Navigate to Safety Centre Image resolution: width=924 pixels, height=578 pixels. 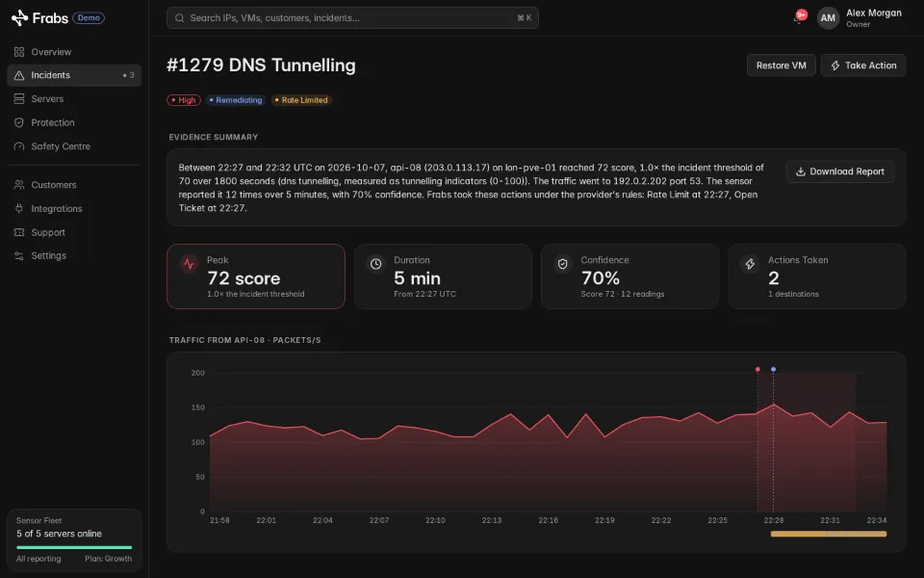[74, 146]
